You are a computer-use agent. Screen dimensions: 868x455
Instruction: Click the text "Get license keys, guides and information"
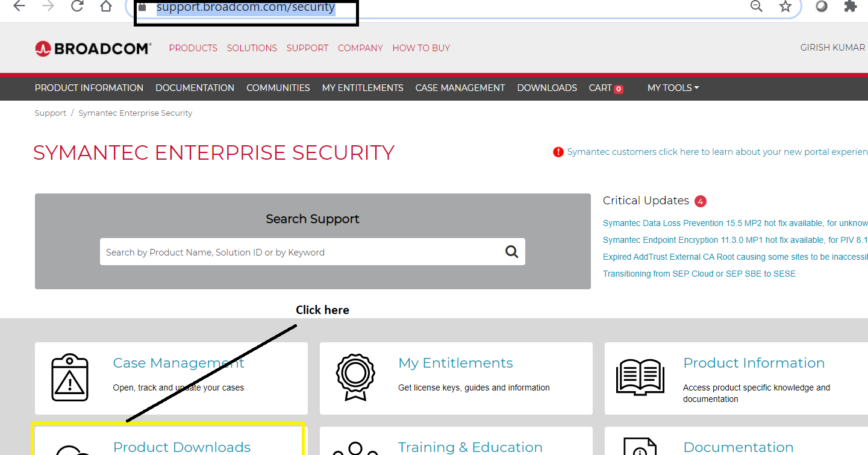(x=474, y=388)
